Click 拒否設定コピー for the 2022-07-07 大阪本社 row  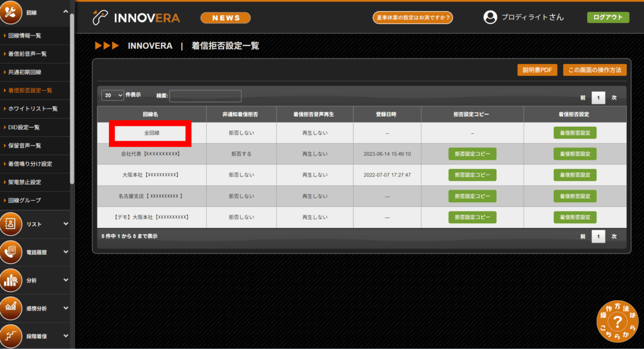(472, 175)
